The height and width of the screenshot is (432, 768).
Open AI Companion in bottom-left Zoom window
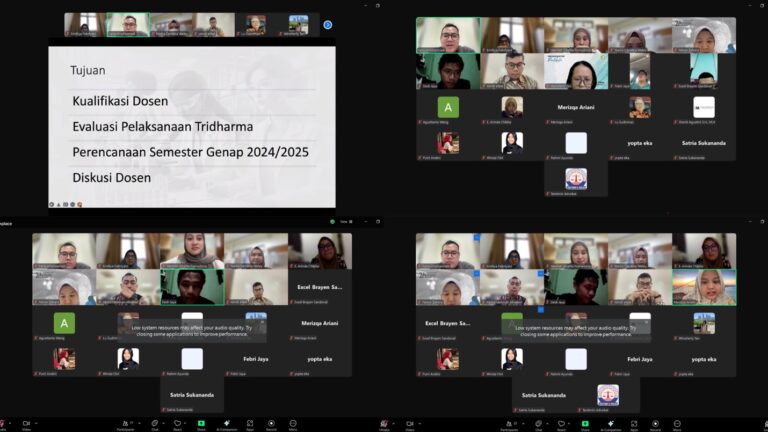coord(226,424)
